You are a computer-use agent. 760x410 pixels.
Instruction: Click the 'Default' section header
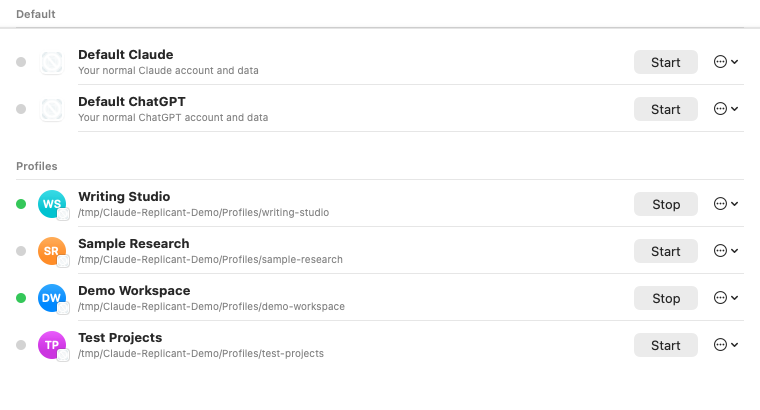[x=36, y=14]
